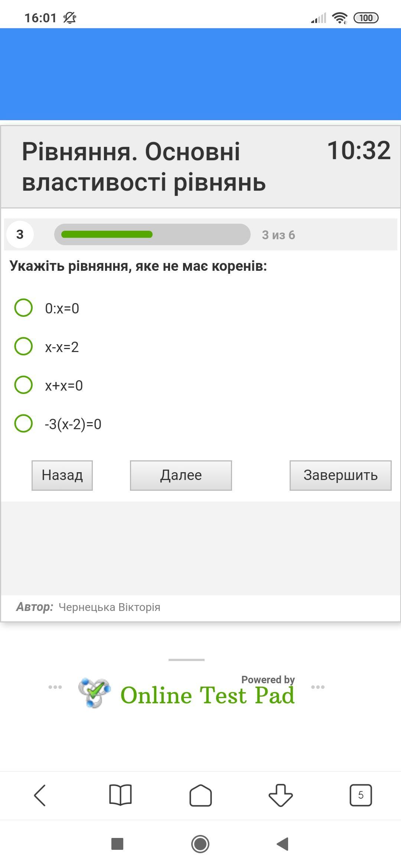Select the answer 0:x=0

(x=23, y=308)
